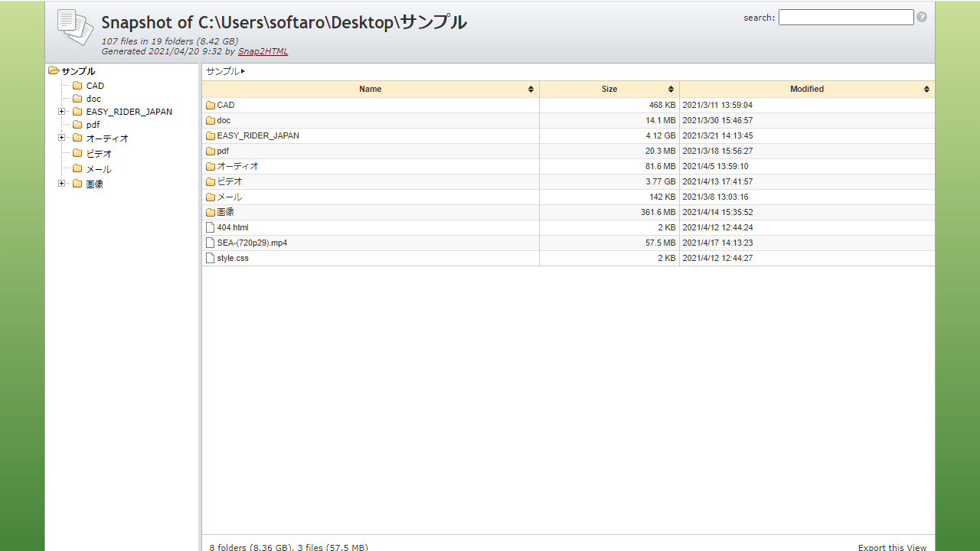Sort the list by Name column
980x551 pixels.
[x=370, y=90]
